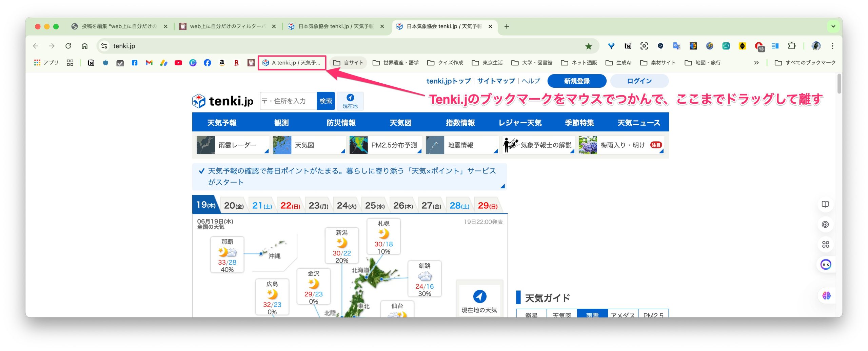Select the 観測 navigation menu

[281, 123]
